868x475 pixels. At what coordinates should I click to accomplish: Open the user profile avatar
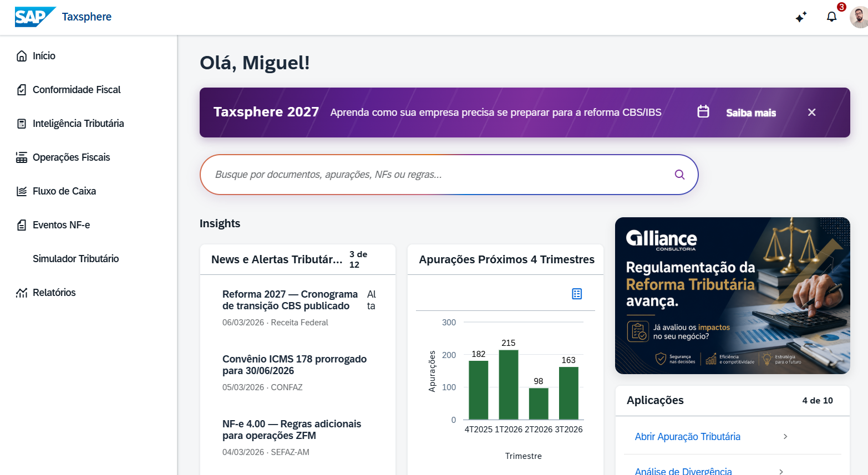[x=859, y=17]
